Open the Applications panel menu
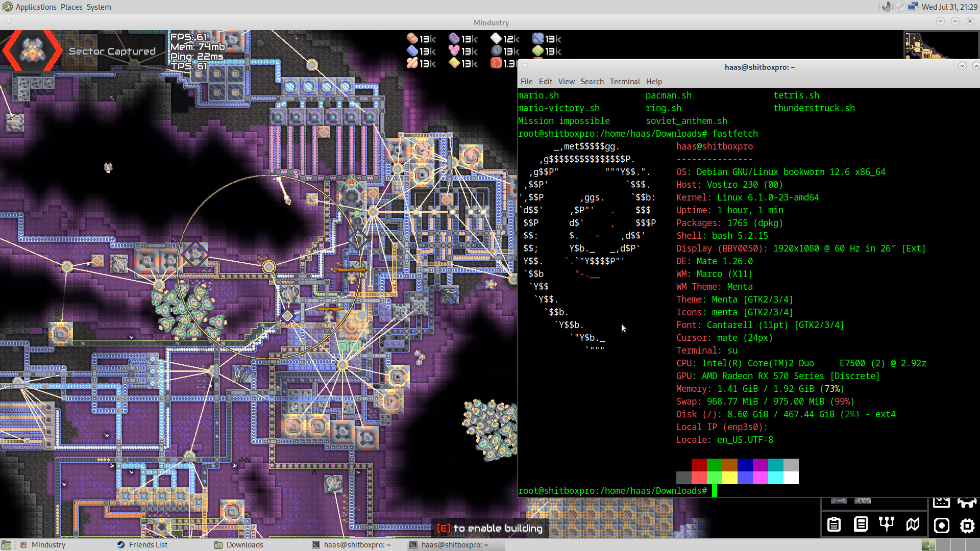This screenshot has width=980, height=551. (36, 7)
